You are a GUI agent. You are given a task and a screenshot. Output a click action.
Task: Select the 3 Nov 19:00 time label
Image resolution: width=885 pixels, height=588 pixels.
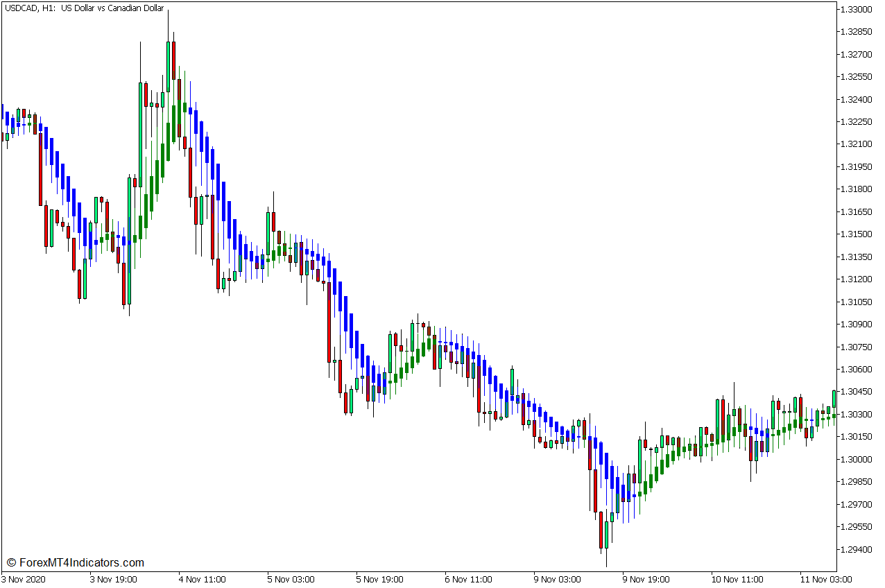coord(113,579)
